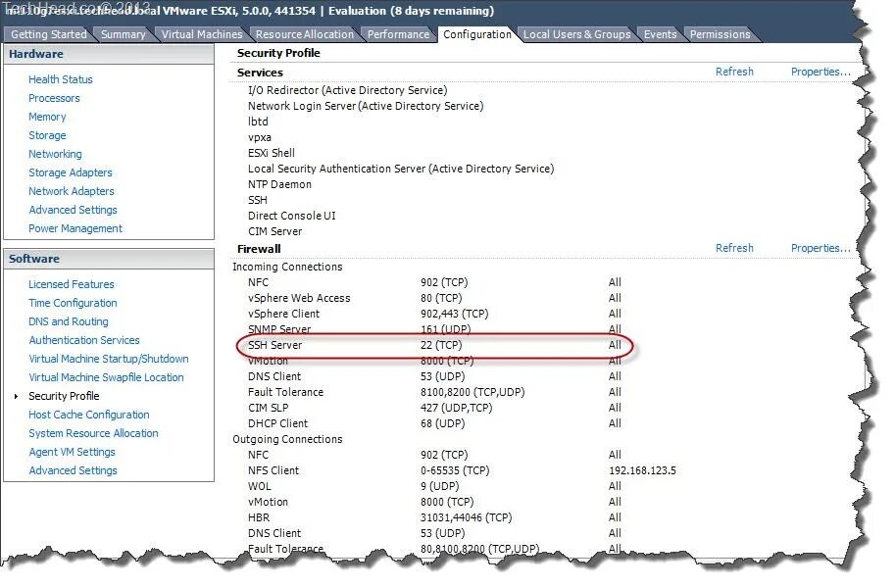Click the Hardware panel header

(x=109, y=54)
